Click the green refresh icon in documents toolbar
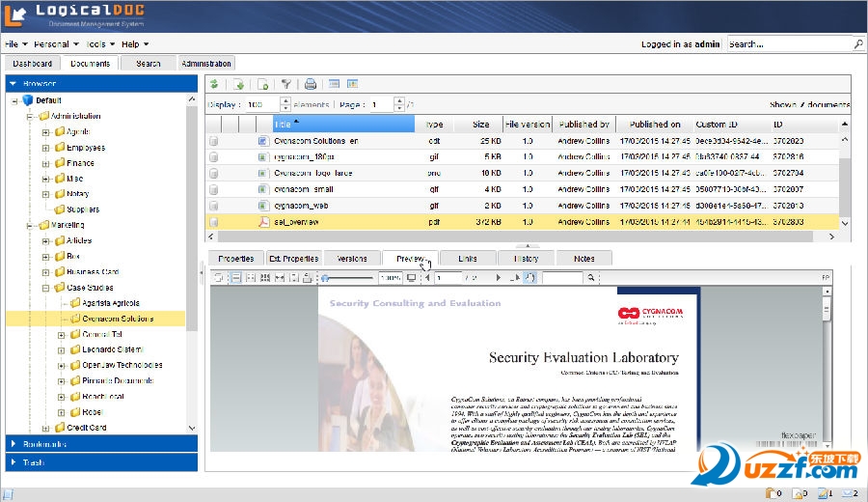The image size is (868, 502). (x=214, y=85)
